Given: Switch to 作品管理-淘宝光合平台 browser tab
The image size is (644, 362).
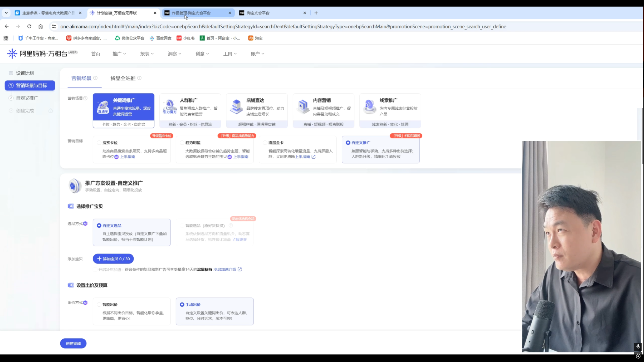Looking at the screenshot, I should (194, 13).
